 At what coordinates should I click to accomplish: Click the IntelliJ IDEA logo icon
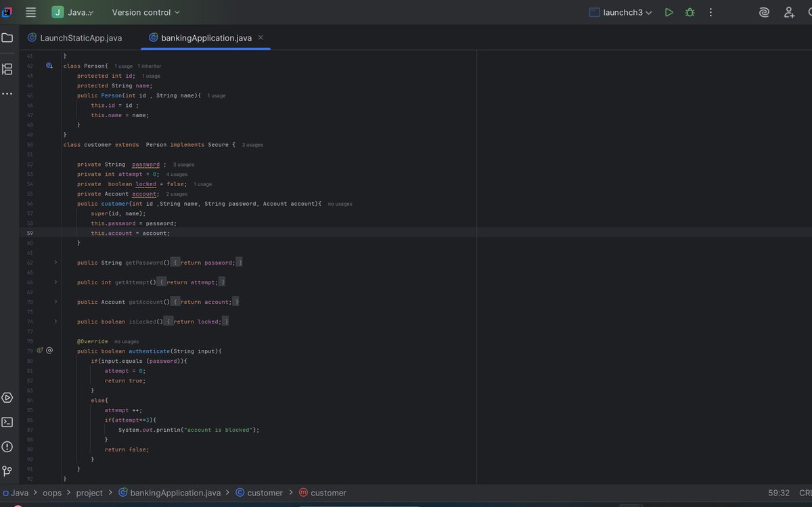pyautogui.click(x=7, y=12)
